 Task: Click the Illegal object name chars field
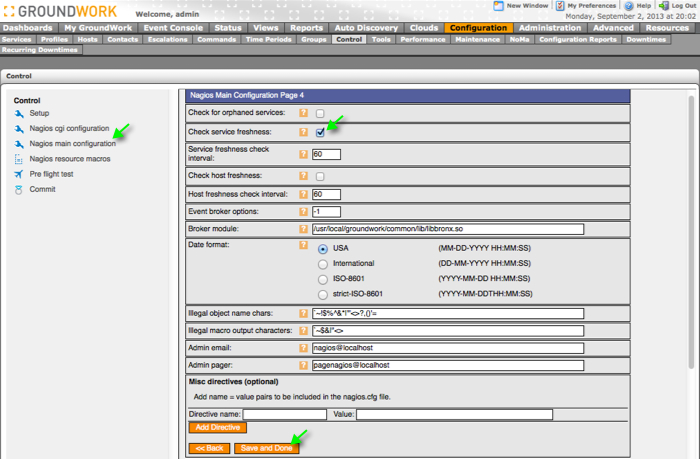(x=448, y=313)
